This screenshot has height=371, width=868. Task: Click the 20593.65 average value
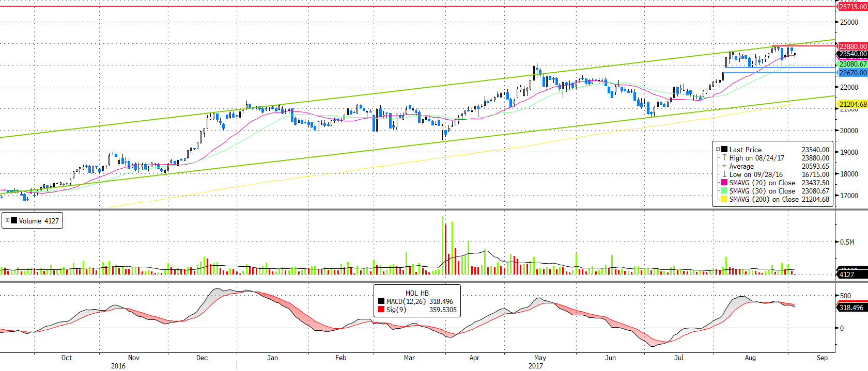click(x=815, y=166)
